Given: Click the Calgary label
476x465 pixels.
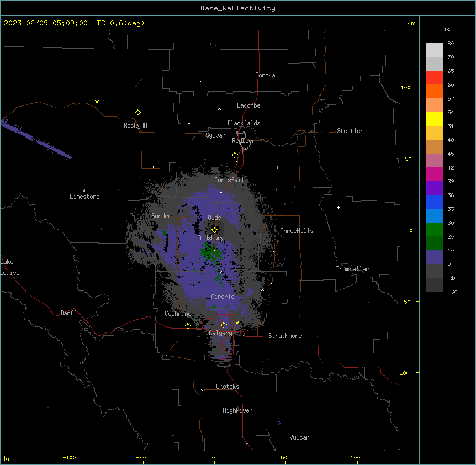Looking at the screenshot, I should pos(220,333).
